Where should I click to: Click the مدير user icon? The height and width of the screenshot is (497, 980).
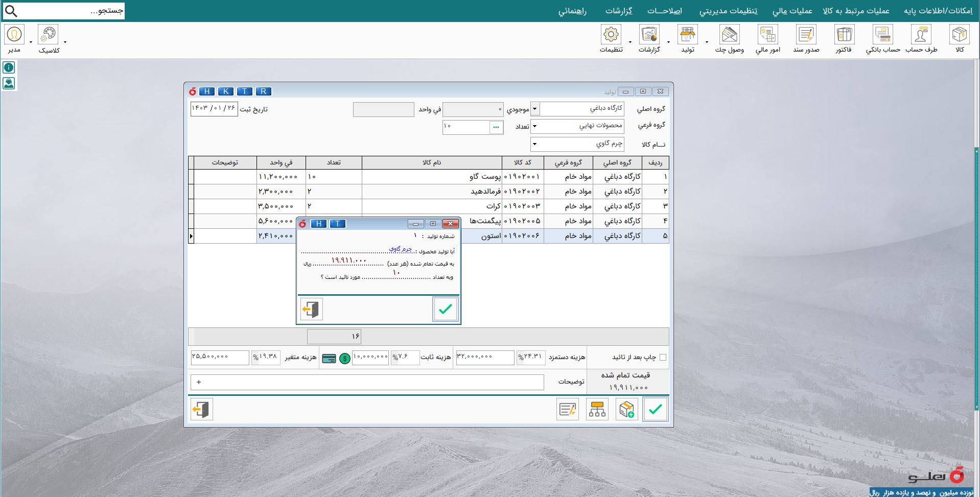[14, 35]
